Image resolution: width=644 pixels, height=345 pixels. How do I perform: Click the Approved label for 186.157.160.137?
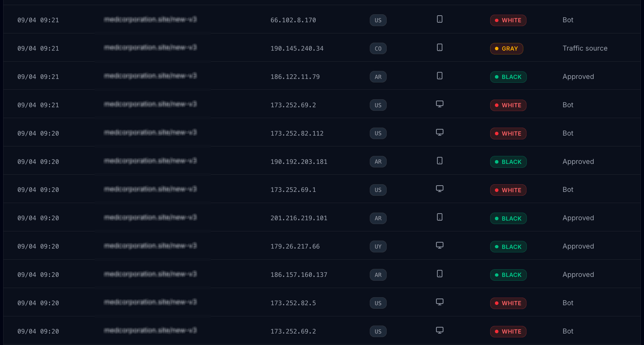click(578, 274)
